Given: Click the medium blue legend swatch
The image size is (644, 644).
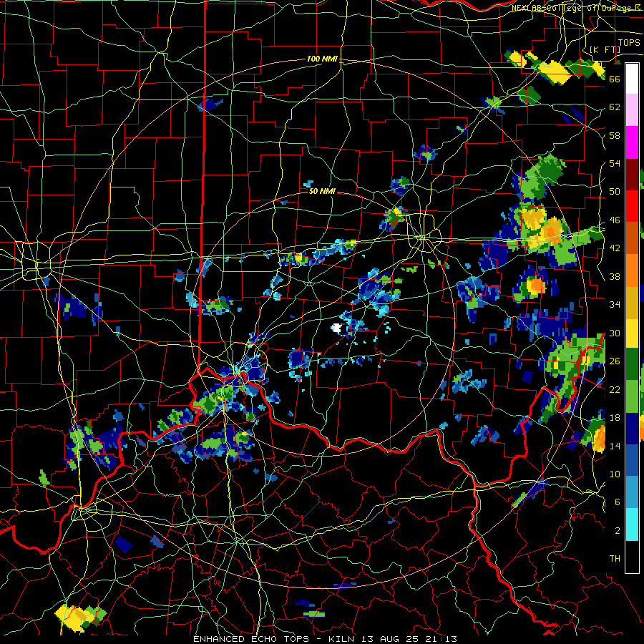Looking at the screenshot, I should (x=632, y=460).
